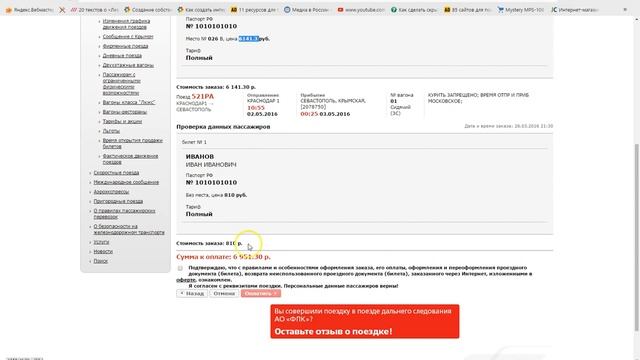The image size is (640, 360).
Task: Switch to the '20 текстов' browser tab
Action: coord(95,9)
